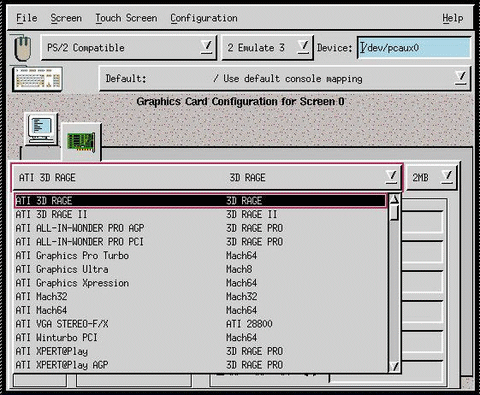Click the card list scrollbar thumb

coord(394,212)
